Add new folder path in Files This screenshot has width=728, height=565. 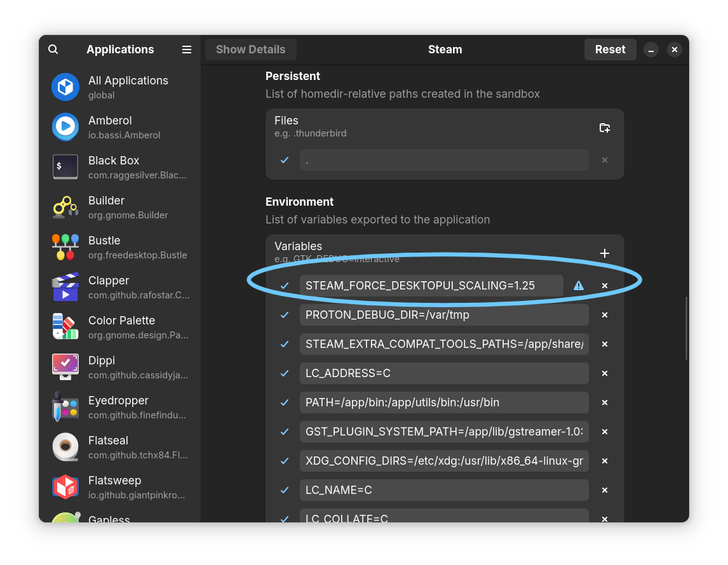click(x=605, y=128)
